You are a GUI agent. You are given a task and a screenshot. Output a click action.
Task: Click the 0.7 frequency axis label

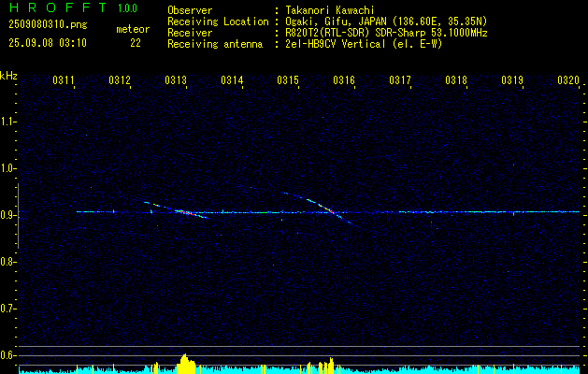8,309
